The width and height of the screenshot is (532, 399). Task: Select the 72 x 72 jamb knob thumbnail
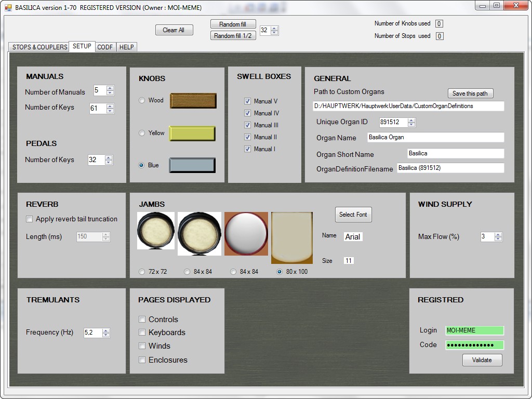(x=156, y=231)
